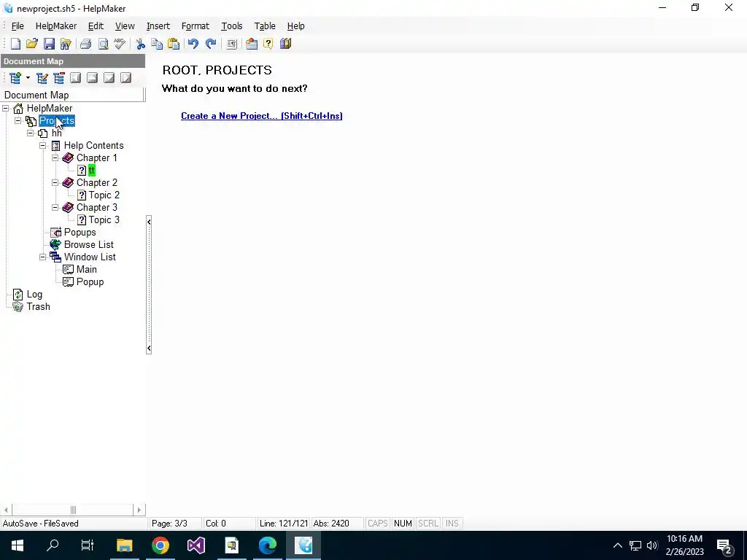Open the Format menu
Image resolution: width=747 pixels, height=560 pixels.
(196, 26)
